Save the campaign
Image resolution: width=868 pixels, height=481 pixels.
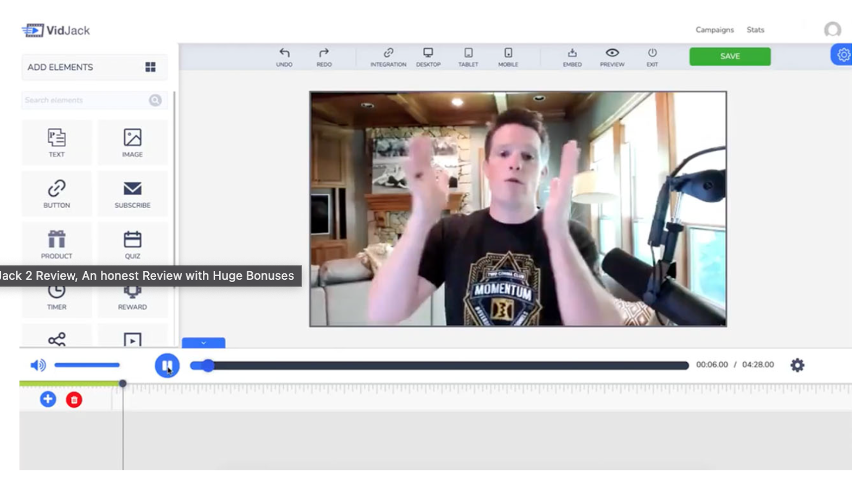click(x=730, y=56)
